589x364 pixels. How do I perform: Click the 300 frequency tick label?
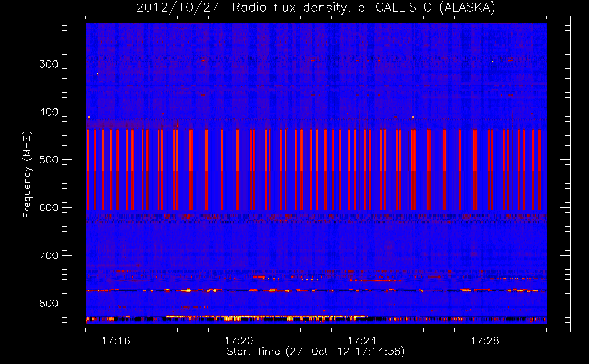click(49, 64)
